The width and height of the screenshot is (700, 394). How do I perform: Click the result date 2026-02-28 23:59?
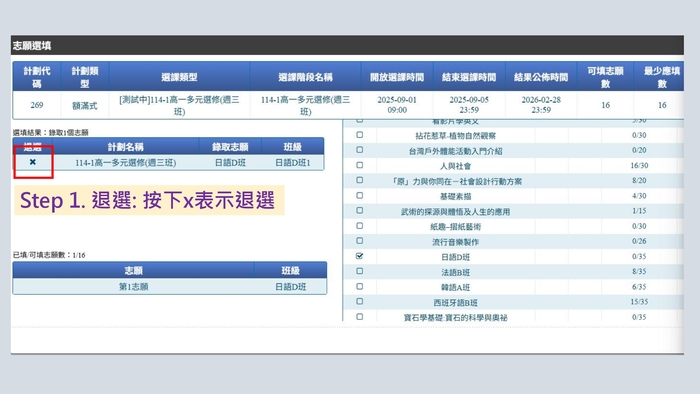[x=541, y=105]
